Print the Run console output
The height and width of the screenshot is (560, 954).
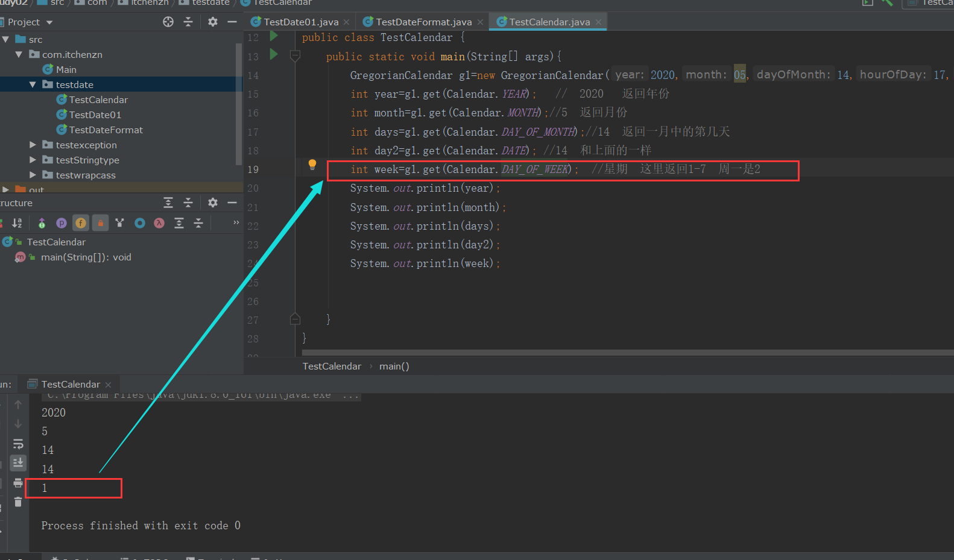18,483
